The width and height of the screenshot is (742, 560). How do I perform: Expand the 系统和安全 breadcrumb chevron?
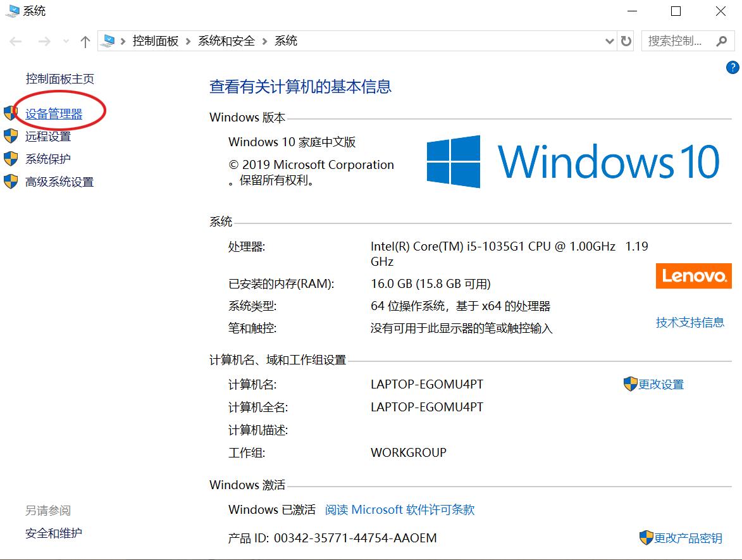point(266,40)
